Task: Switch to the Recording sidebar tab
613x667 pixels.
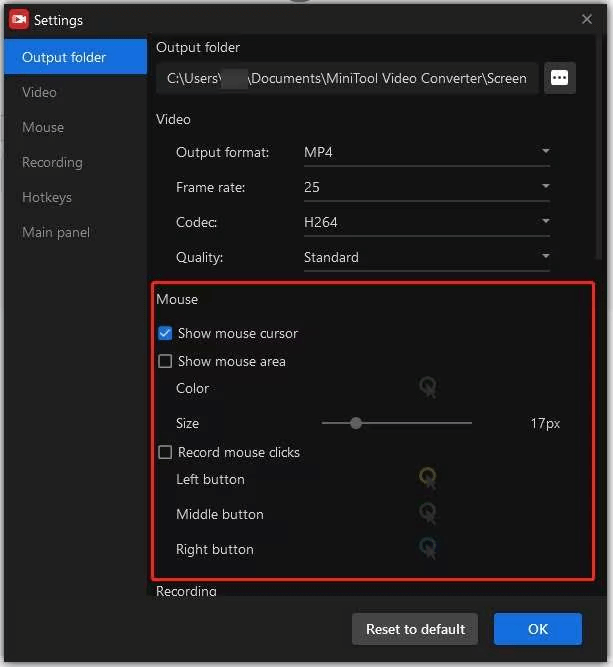Action: point(76,162)
